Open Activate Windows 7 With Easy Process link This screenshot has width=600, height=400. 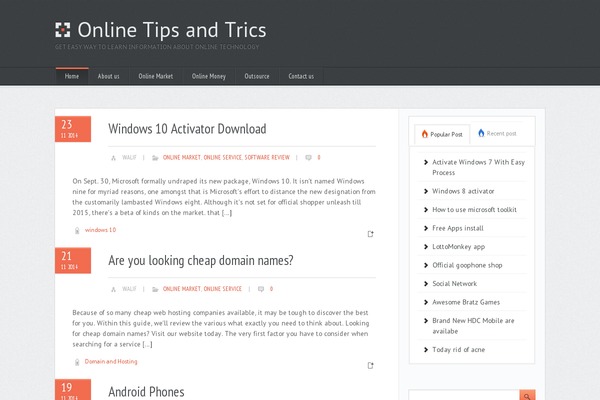478,167
